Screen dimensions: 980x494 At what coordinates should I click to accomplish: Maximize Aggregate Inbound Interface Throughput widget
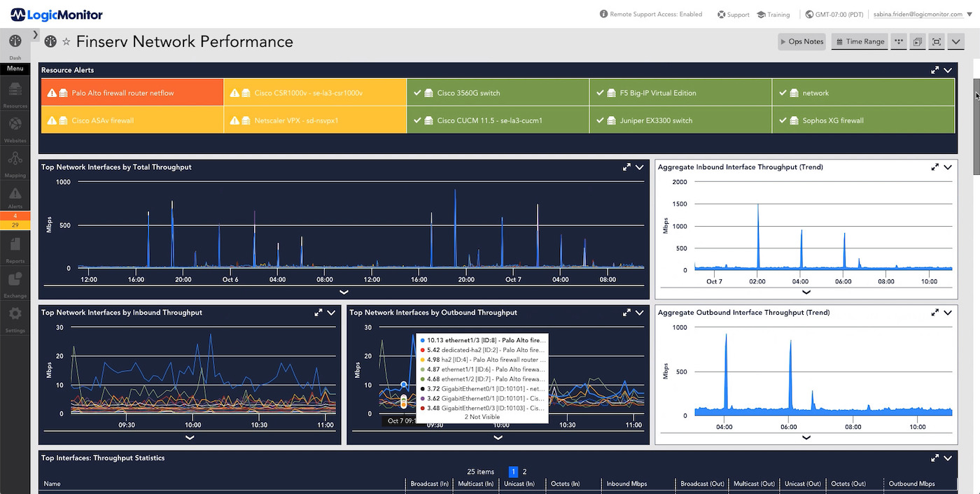[x=934, y=167]
